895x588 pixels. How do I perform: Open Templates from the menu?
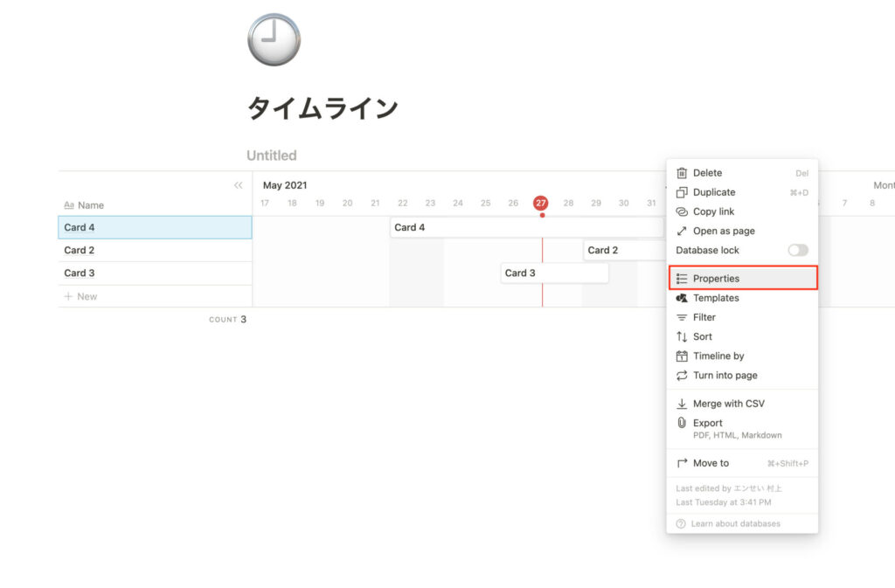[742, 298]
